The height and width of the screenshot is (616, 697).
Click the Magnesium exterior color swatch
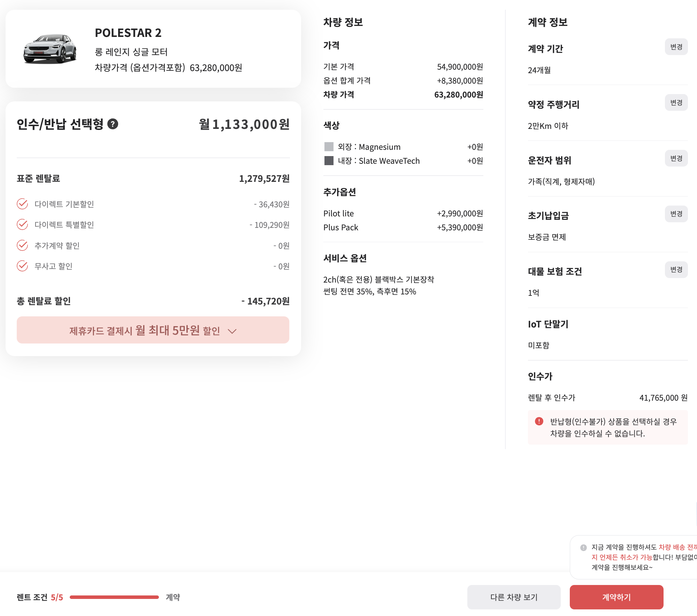pyautogui.click(x=329, y=147)
